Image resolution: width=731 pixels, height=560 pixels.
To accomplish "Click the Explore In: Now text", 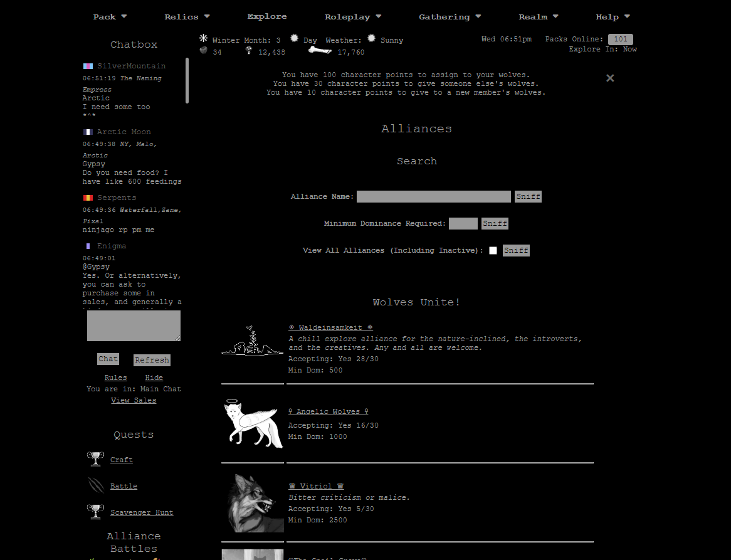I will (603, 50).
